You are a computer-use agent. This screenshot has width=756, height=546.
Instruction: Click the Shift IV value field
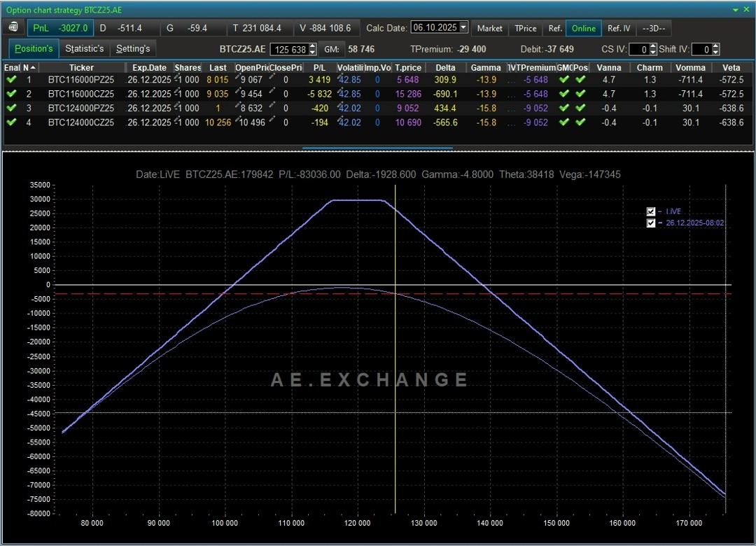pyautogui.click(x=701, y=49)
